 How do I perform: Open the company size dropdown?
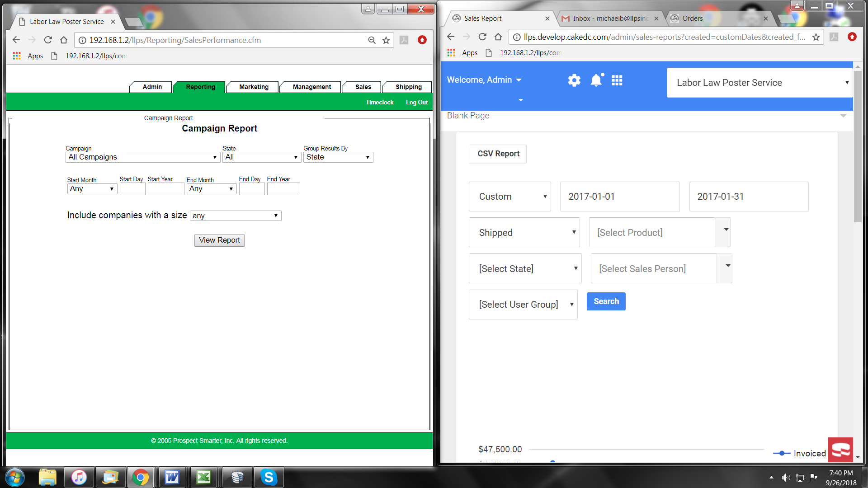click(x=236, y=216)
